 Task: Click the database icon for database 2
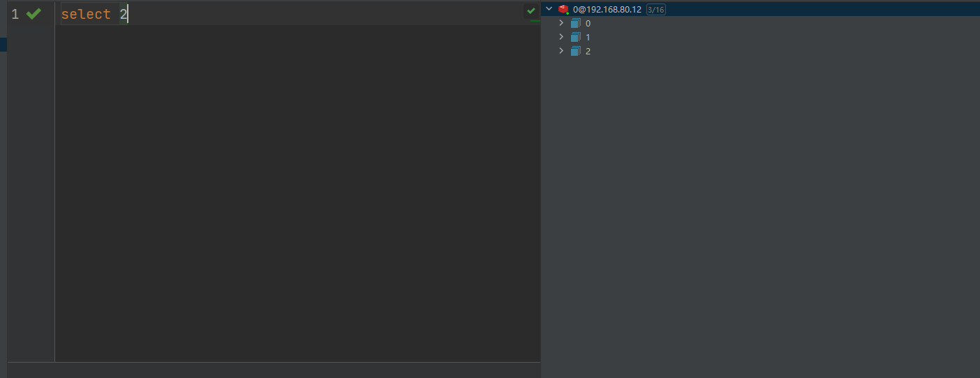coord(575,51)
